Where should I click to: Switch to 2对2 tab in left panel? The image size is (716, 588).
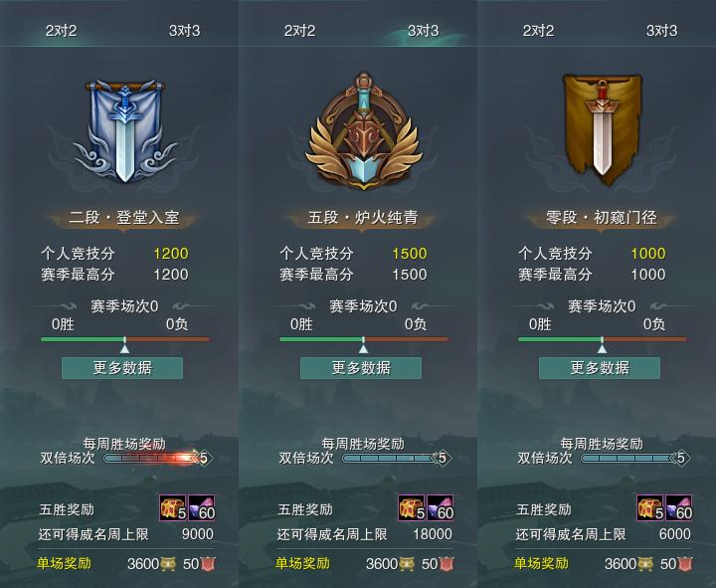[x=62, y=31]
